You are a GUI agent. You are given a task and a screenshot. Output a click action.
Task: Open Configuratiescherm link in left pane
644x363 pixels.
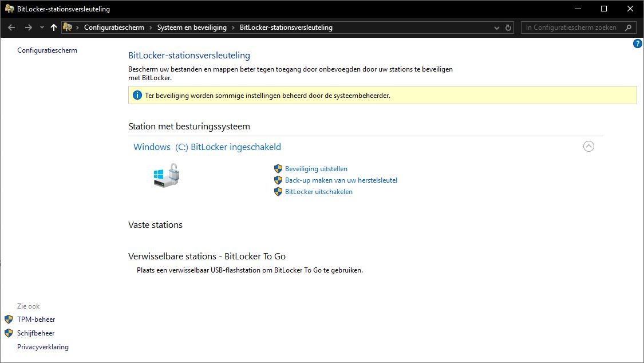click(x=48, y=50)
